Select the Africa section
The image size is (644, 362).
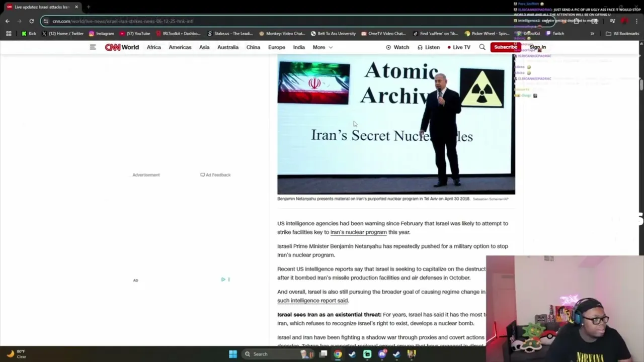(x=154, y=47)
